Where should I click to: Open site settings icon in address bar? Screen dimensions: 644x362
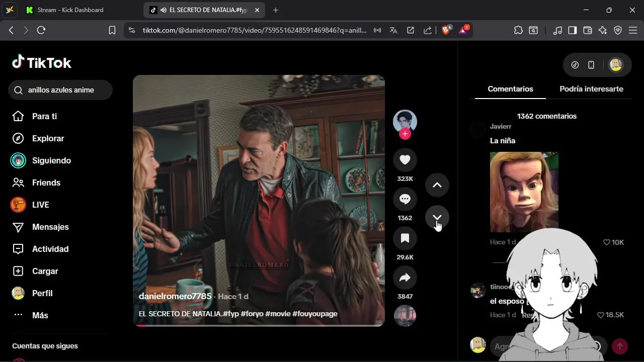(132, 30)
